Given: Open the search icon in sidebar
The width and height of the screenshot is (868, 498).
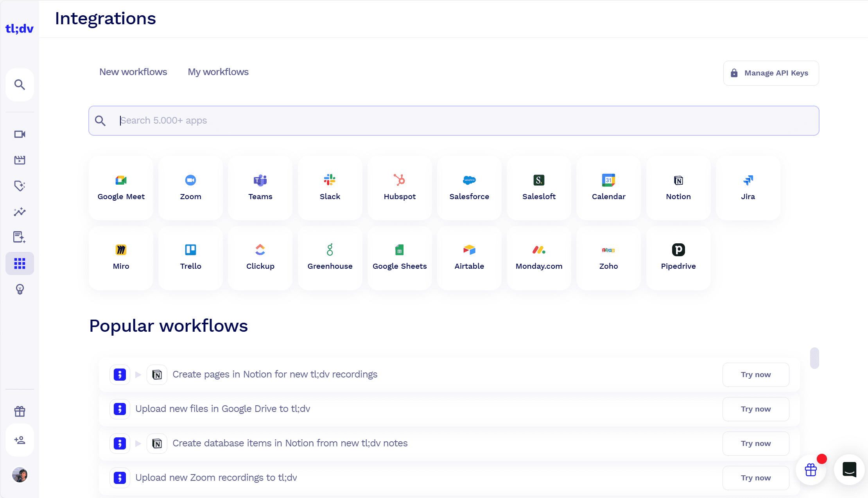Looking at the screenshot, I should [x=20, y=84].
